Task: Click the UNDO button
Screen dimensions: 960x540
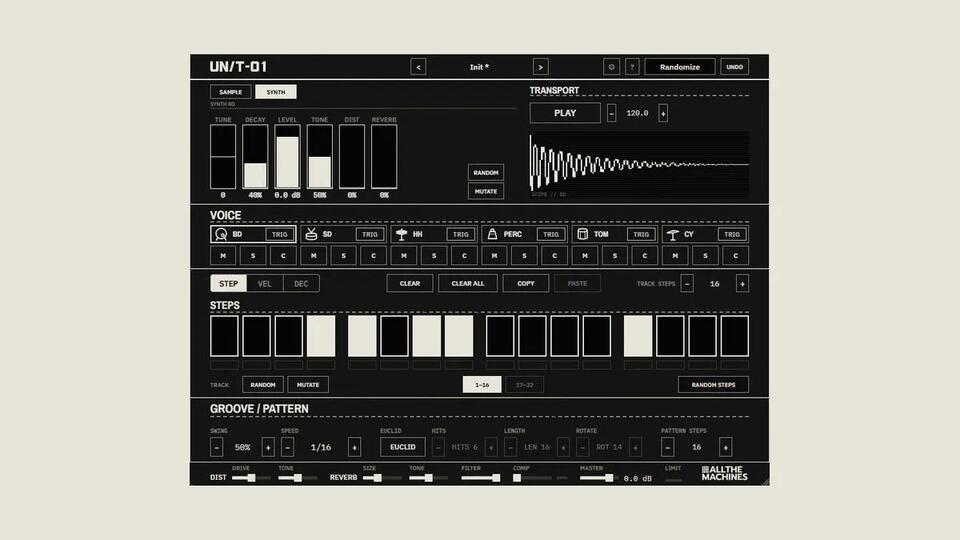Action: point(734,67)
